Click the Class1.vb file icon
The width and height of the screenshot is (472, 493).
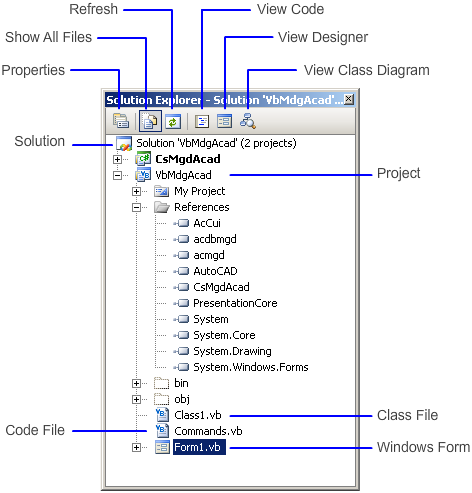tap(162, 415)
